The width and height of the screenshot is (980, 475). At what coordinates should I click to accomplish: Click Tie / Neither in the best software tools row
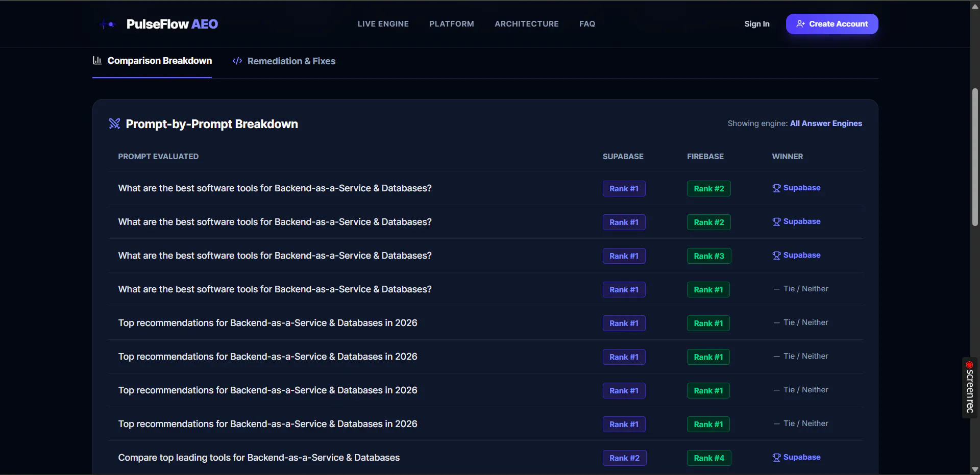pos(800,289)
